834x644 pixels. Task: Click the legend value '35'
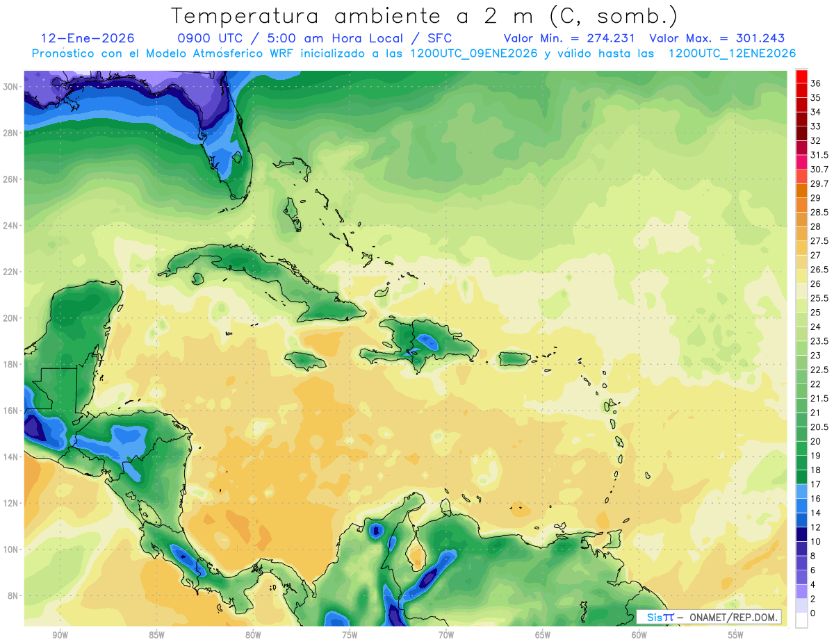(x=816, y=98)
